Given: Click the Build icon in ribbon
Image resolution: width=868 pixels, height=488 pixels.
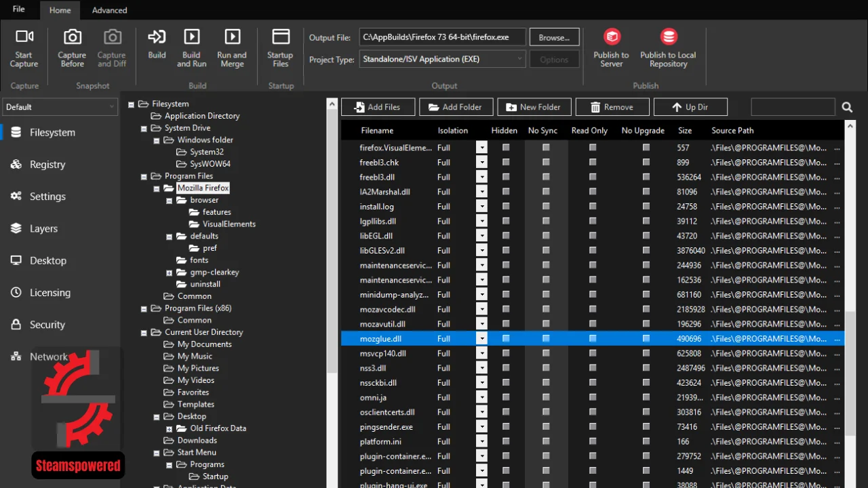Looking at the screenshot, I should click(157, 37).
